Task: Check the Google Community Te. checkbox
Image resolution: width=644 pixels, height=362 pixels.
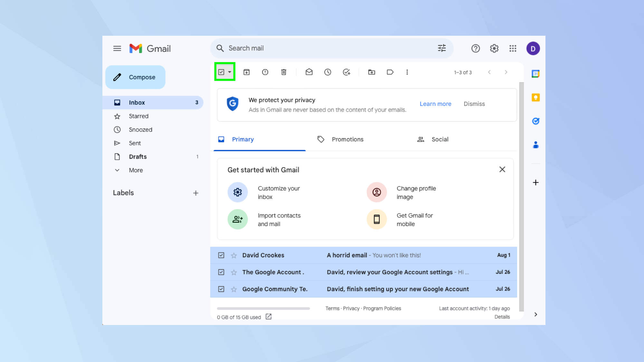Action: 221,289
